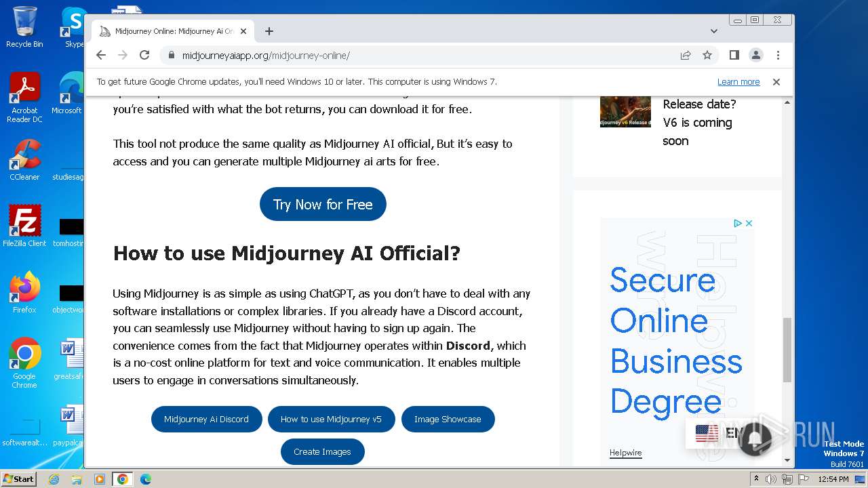This screenshot has height=488, width=868.
Task: Switch to the Midjourney Online tab
Action: tap(173, 31)
